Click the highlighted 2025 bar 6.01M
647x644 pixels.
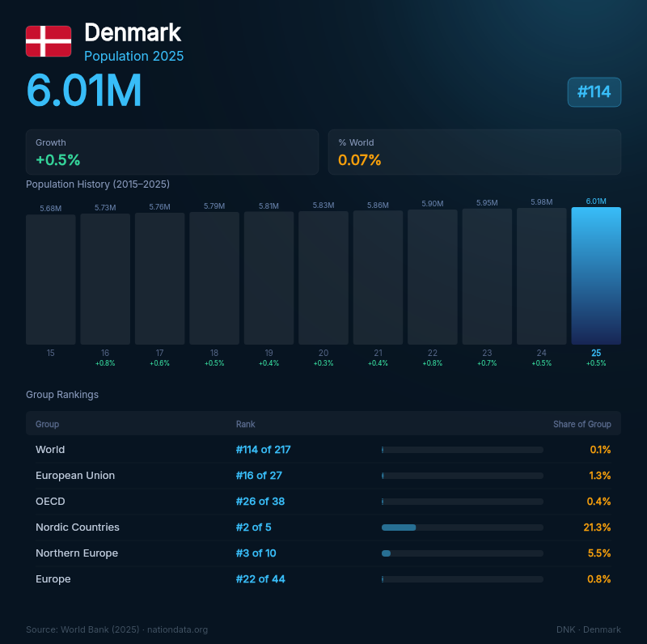click(596, 276)
